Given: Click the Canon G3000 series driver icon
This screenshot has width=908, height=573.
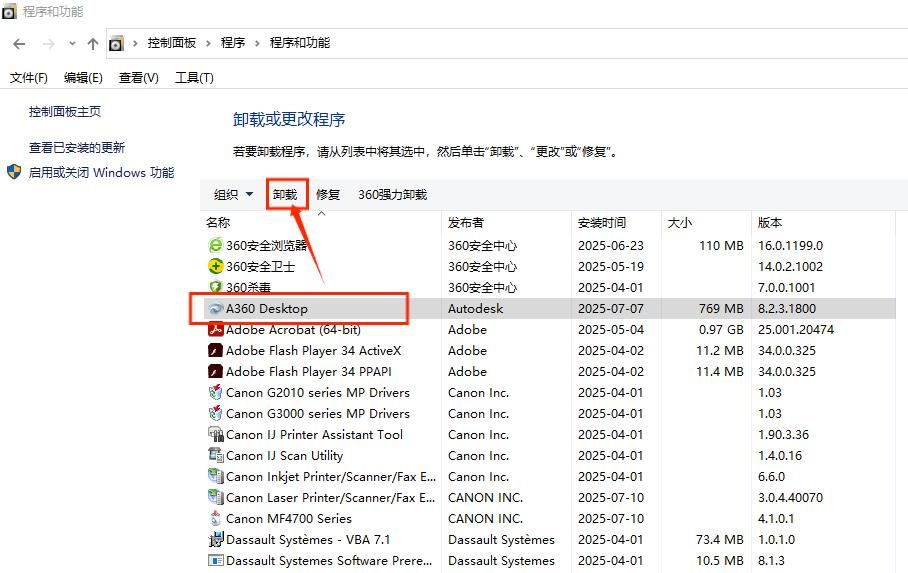Looking at the screenshot, I should [x=215, y=413].
